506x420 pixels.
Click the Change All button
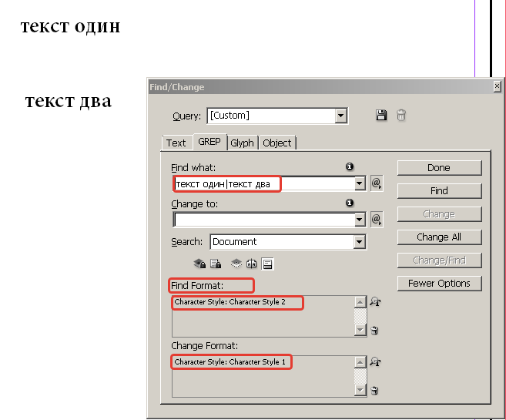pos(439,237)
